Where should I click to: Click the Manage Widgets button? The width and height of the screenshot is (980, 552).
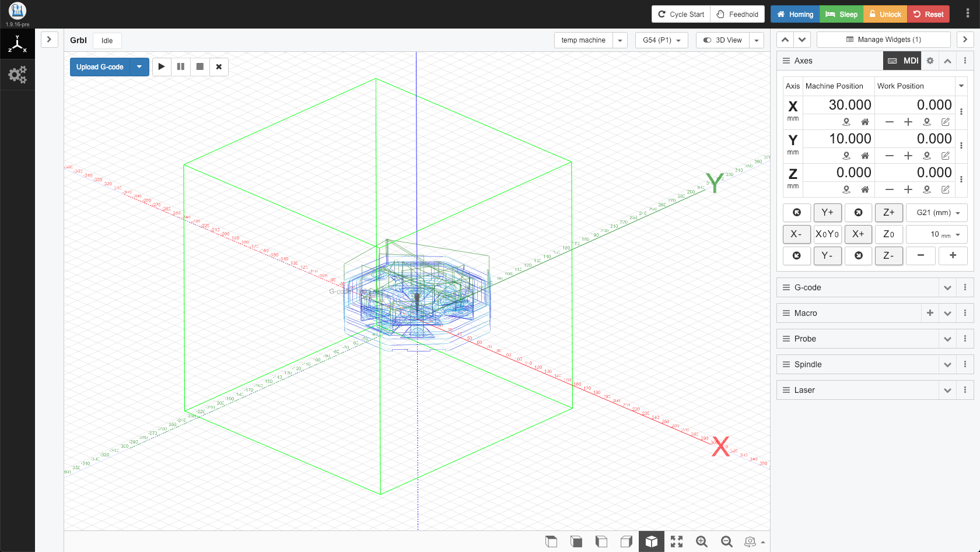(x=883, y=40)
